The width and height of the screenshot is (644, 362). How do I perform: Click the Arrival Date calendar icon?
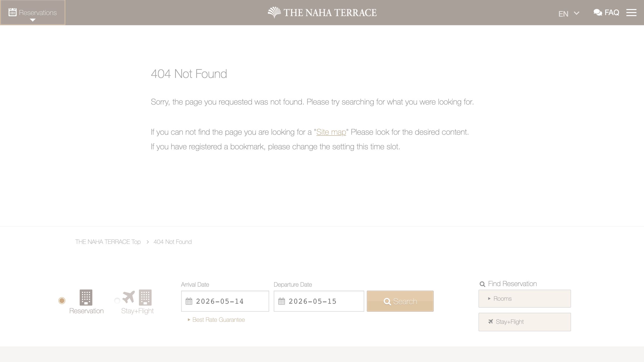(189, 301)
